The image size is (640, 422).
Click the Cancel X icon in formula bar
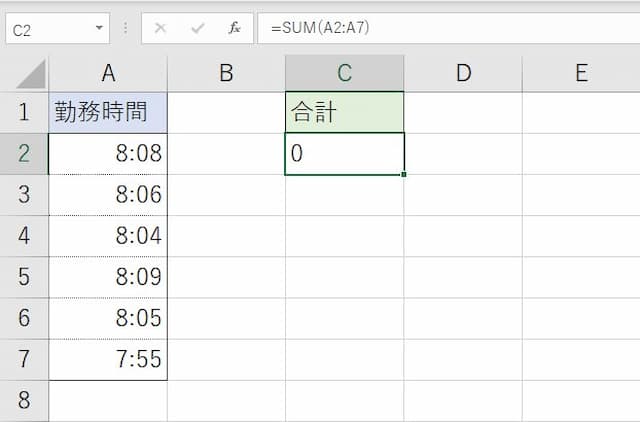tap(160, 29)
